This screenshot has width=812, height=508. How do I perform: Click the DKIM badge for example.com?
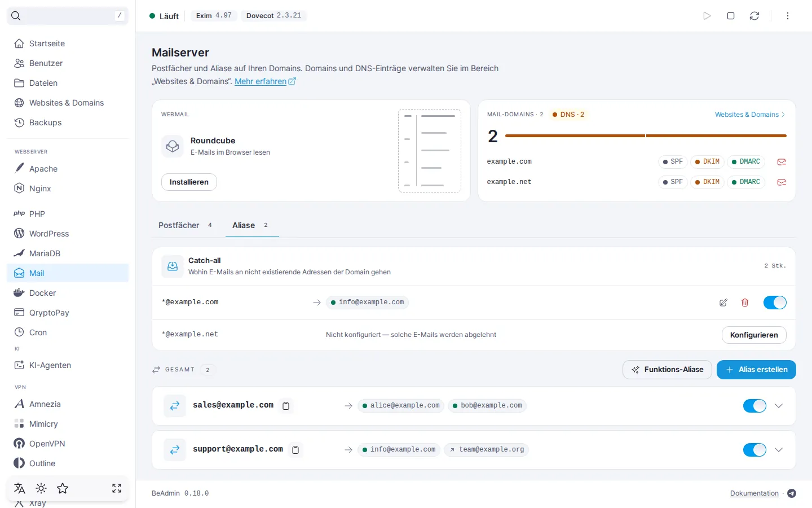coord(707,162)
